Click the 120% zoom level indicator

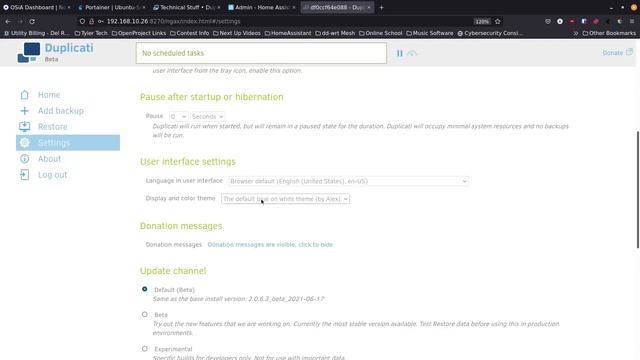482,22
